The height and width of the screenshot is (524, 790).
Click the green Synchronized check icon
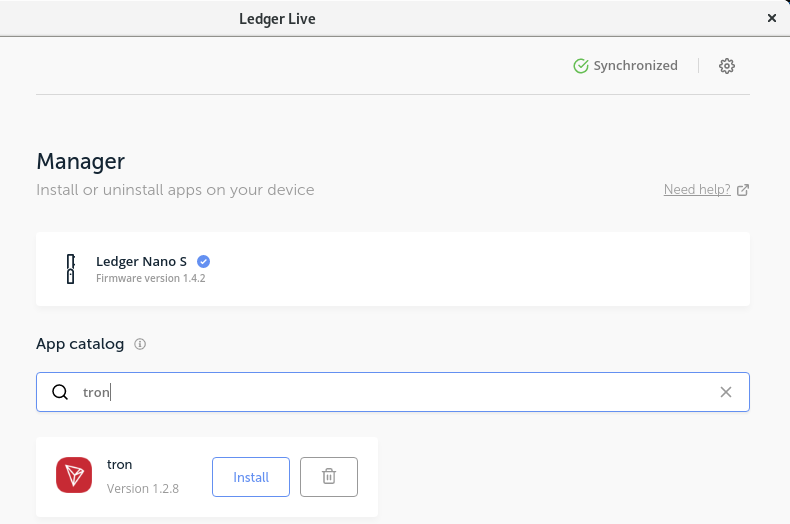click(x=581, y=66)
